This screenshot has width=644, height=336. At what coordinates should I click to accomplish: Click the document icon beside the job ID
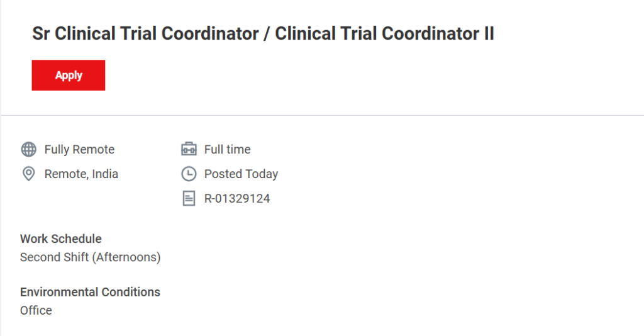point(189,199)
